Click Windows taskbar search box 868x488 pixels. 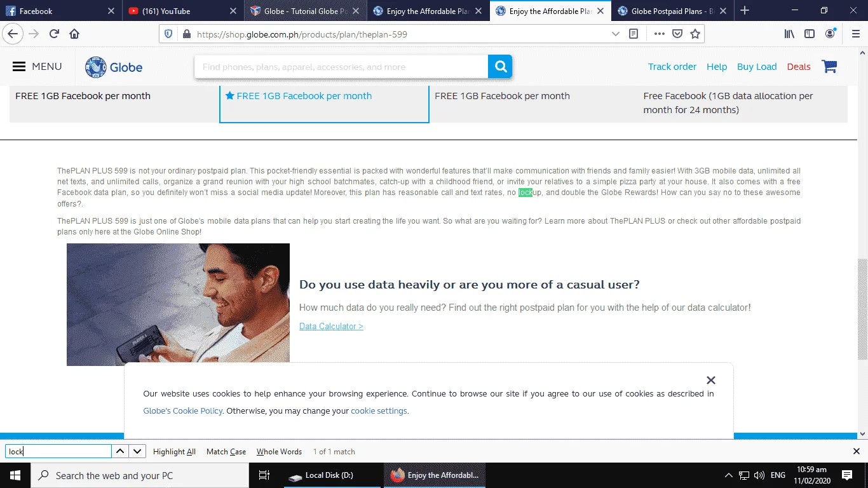click(140, 475)
